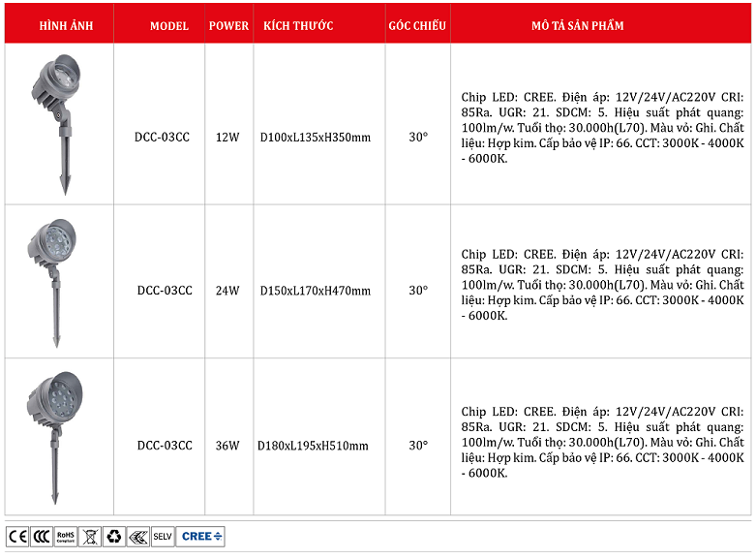The height and width of the screenshot is (559, 756).
Task: Select the DCC-03CC model in the 36W row
Action: click(165, 446)
